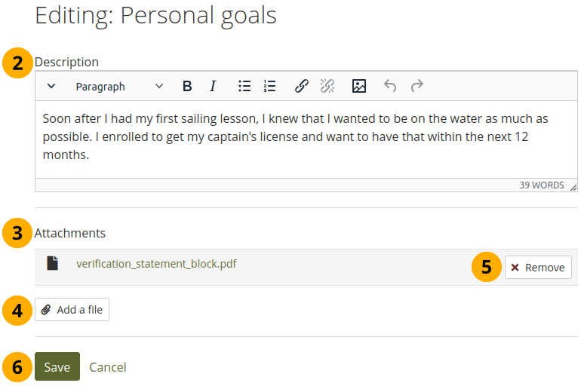Insert a bulleted list
This screenshot has height=392, width=584.
(x=244, y=87)
